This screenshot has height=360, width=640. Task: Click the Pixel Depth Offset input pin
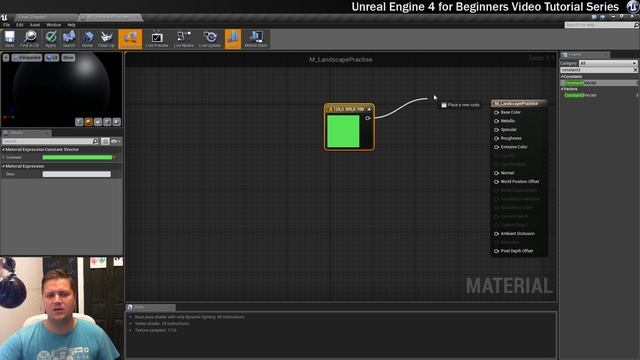pos(497,251)
